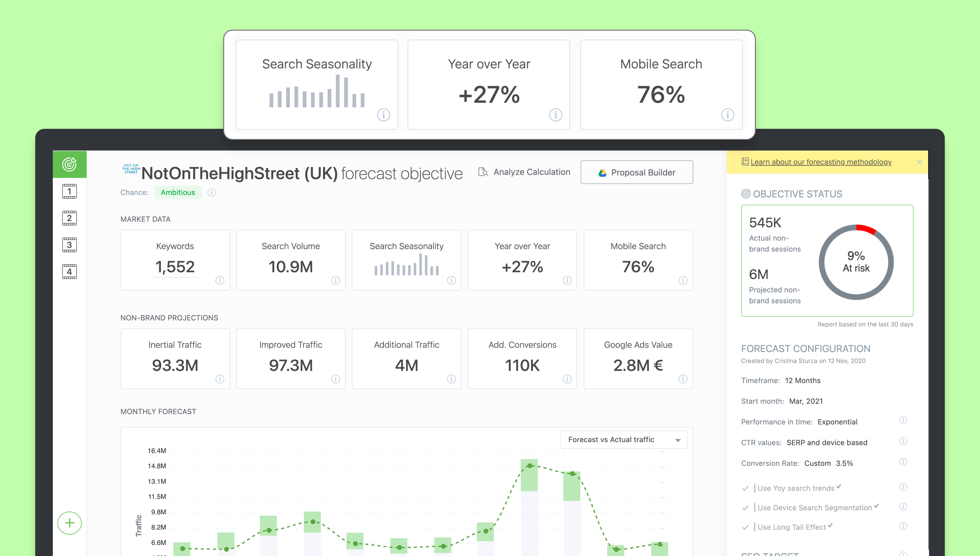Open the Forecast vs Actual traffic dropdown
This screenshot has height=556, width=980.
[x=624, y=439]
